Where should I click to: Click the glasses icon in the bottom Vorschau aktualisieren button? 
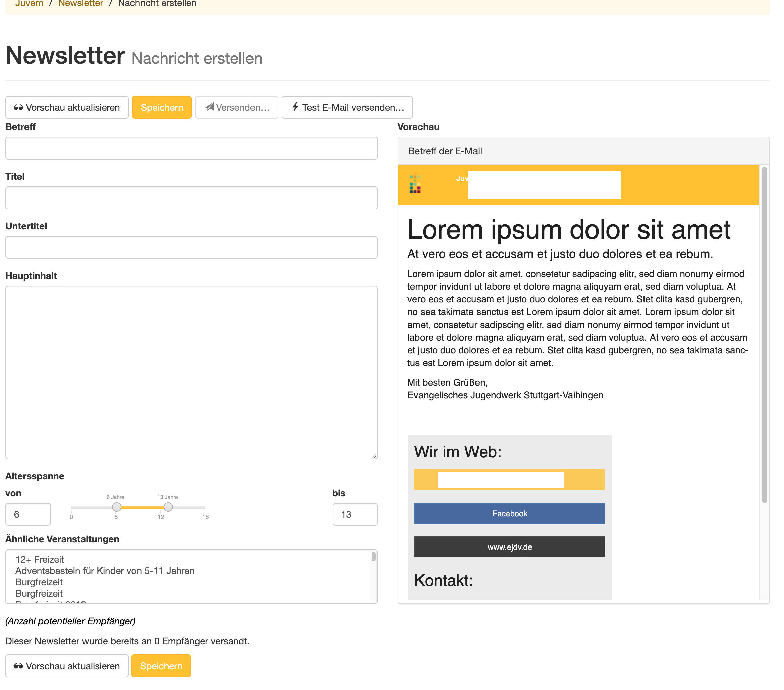click(x=18, y=666)
